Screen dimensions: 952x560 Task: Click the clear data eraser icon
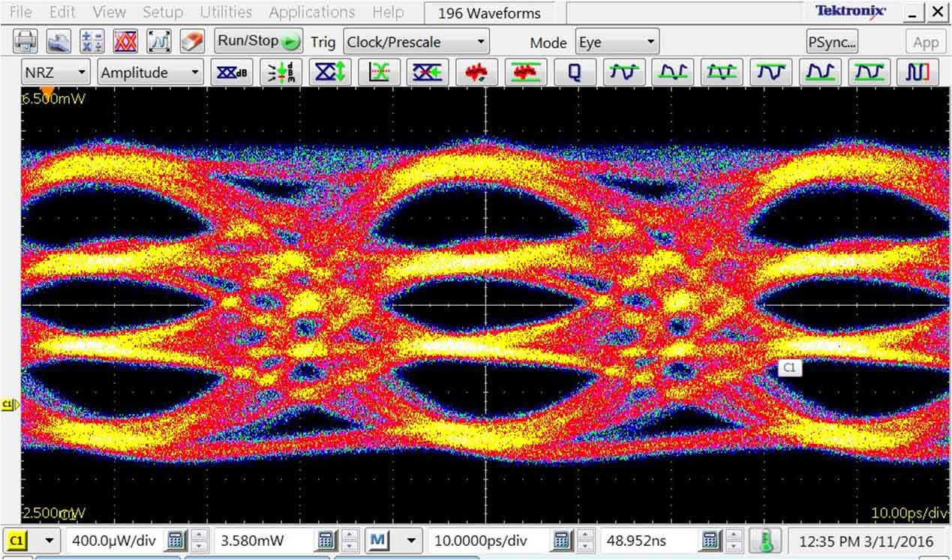(x=193, y=43)
